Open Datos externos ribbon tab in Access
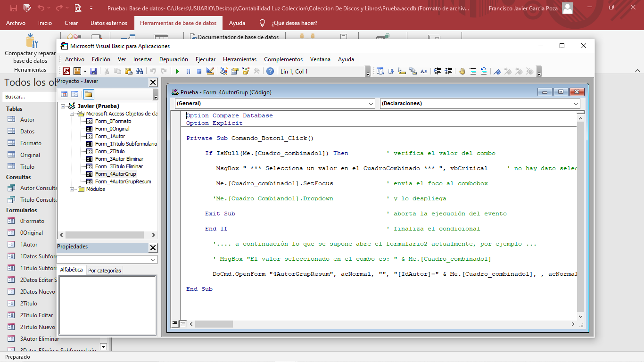 click(x=109, y=23)
